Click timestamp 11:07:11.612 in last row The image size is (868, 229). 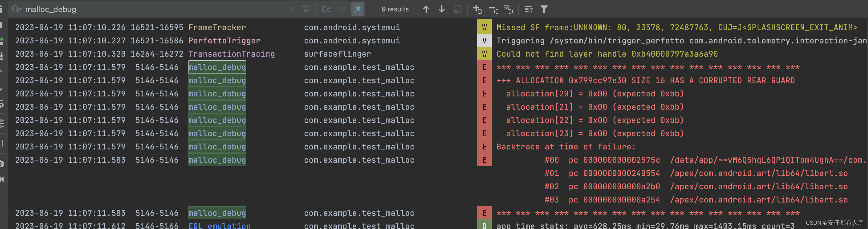(97, 225)
